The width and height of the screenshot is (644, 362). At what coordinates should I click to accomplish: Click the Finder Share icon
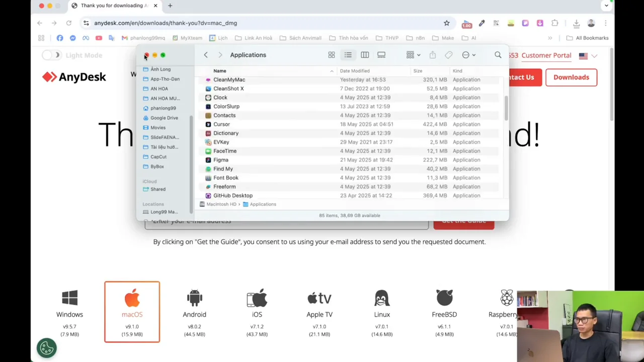pos(433,55)
